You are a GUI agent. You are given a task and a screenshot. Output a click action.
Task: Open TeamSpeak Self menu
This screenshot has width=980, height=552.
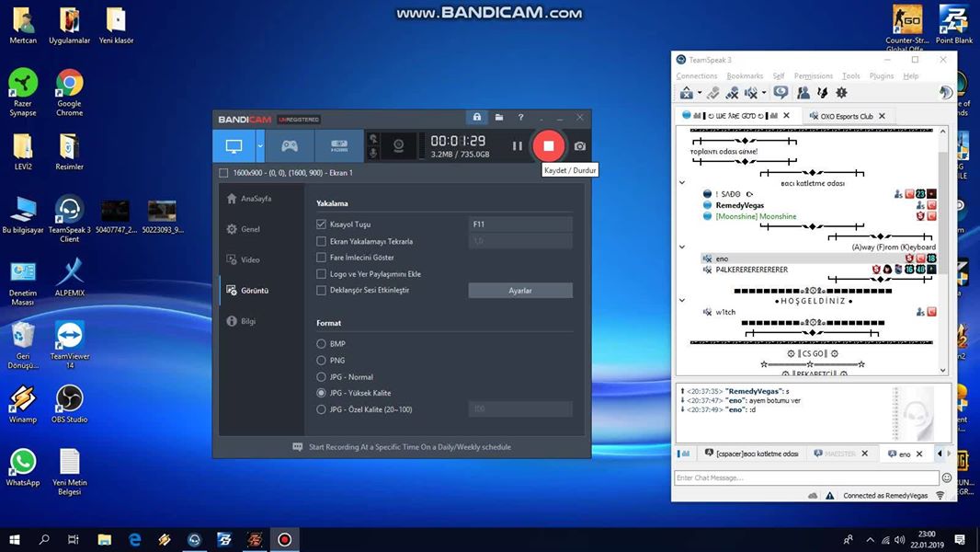778,75
